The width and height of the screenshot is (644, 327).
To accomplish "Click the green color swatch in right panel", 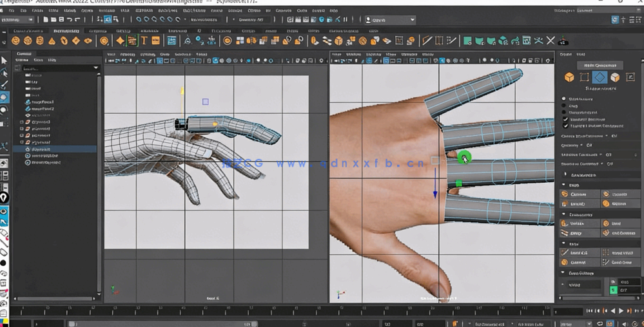I will click(x=613, y=290).
